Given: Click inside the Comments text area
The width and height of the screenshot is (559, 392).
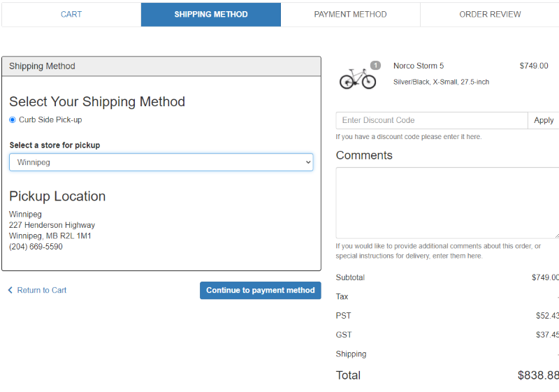Looking at the screenshot, I should coord(447,203).
